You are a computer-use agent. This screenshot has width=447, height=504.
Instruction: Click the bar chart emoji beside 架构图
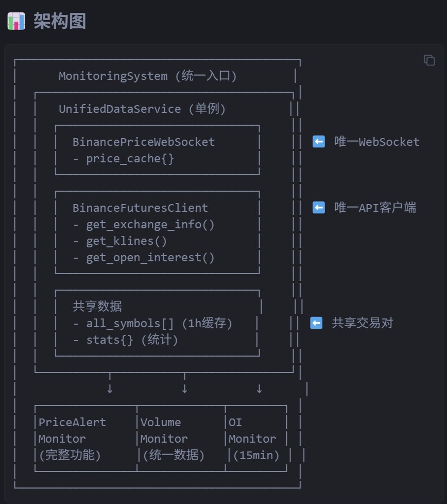(x=16, y=22)
